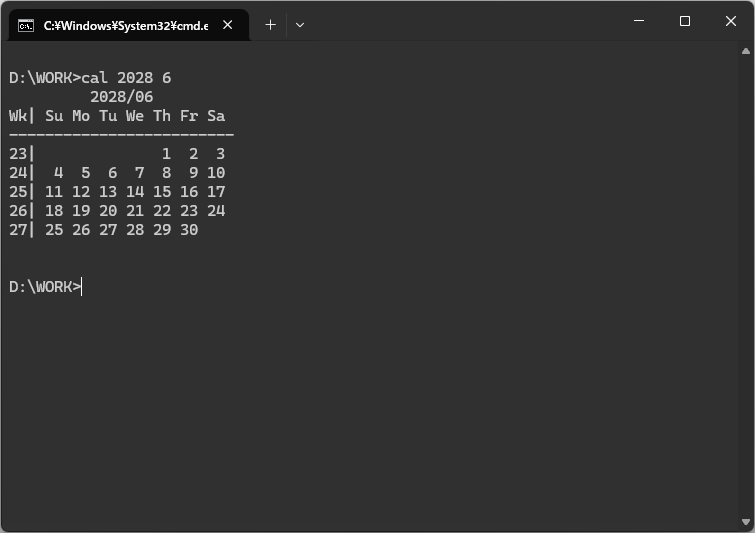This screenshot has width=755, height=533.
Task: Click the week number 24 label
Action: (18, 173)
